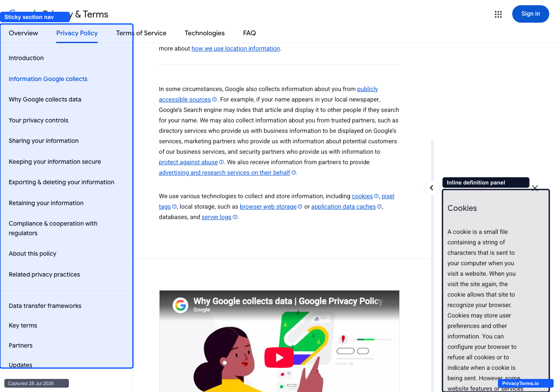Open advertising and research services link

(225, 172)
